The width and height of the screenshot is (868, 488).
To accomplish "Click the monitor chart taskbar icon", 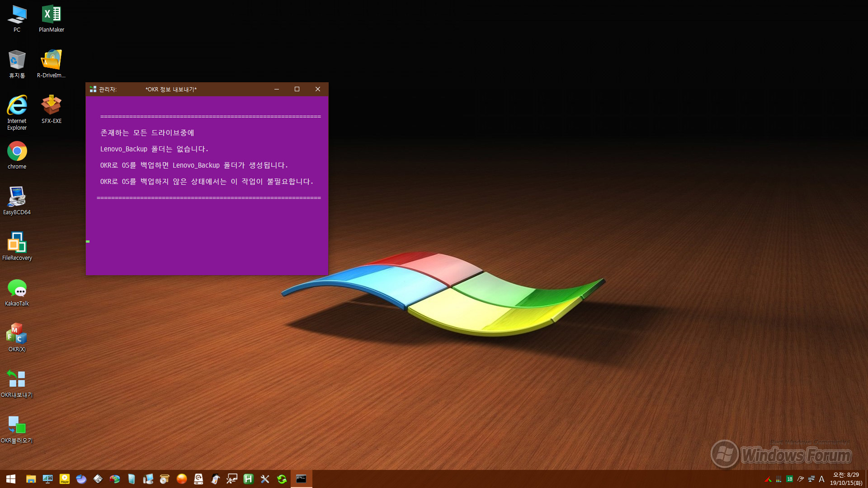I will 47,479.
